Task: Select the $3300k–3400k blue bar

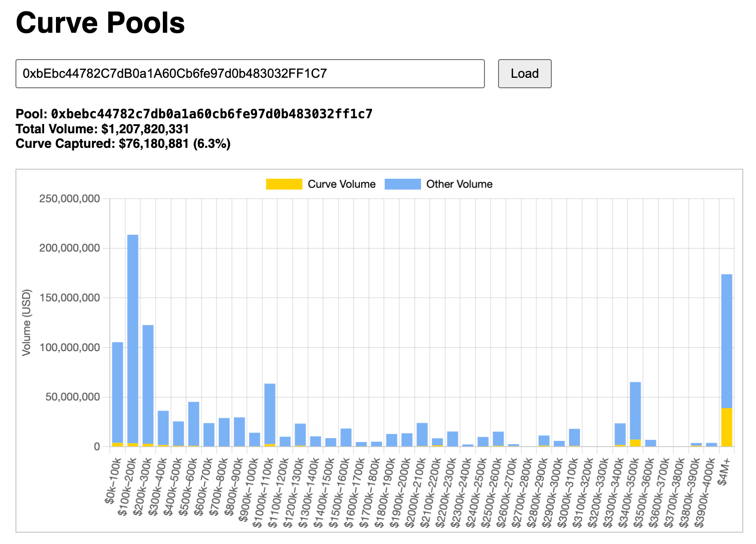Action: click(x=620, y=433)
